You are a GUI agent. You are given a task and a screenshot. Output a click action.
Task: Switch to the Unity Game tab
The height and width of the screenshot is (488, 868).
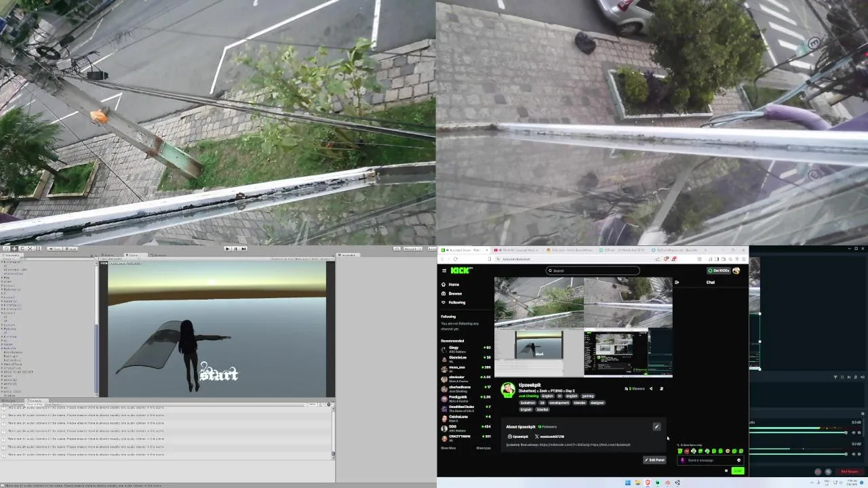[136, 256]
